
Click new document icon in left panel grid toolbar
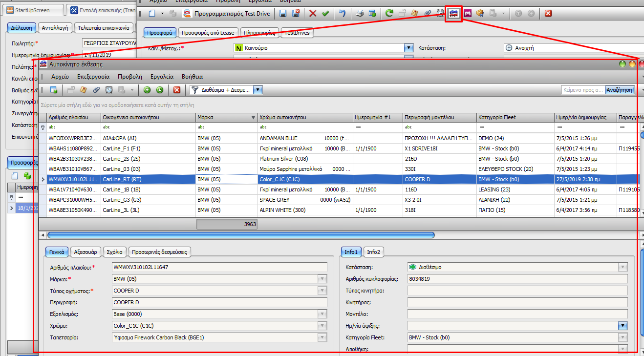(x=15, y=176)
